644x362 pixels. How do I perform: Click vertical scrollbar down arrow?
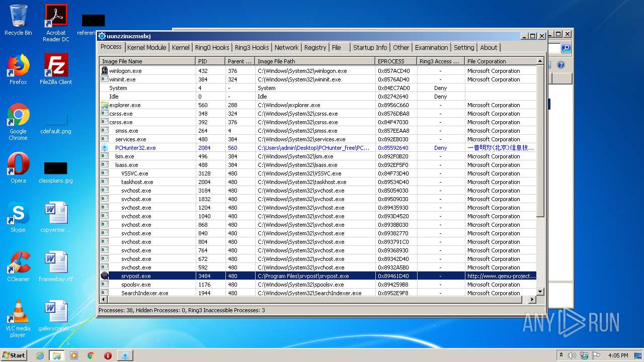(x=540, y=292)
